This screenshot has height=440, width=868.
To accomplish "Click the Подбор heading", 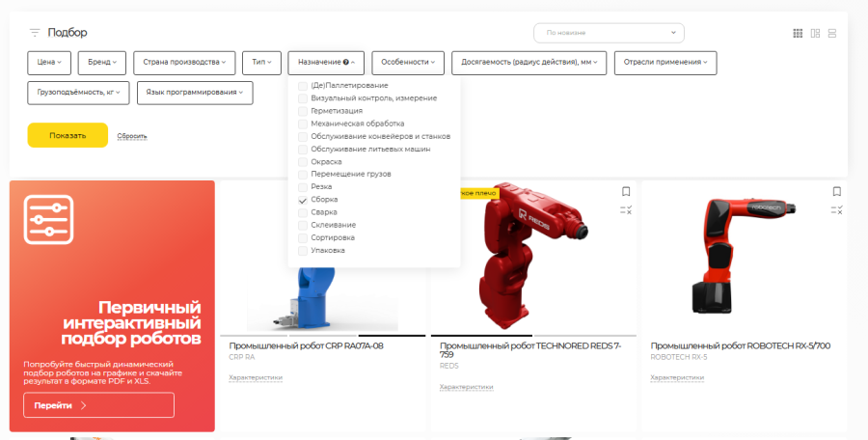I will [x=68, y=33].
